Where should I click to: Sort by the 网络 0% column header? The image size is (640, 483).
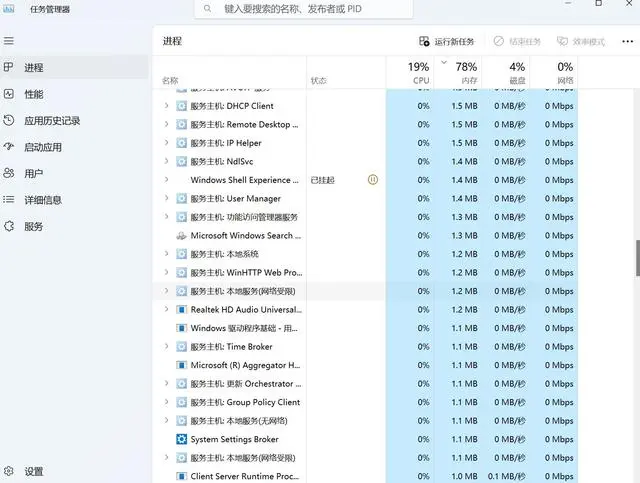click(553, 72)
